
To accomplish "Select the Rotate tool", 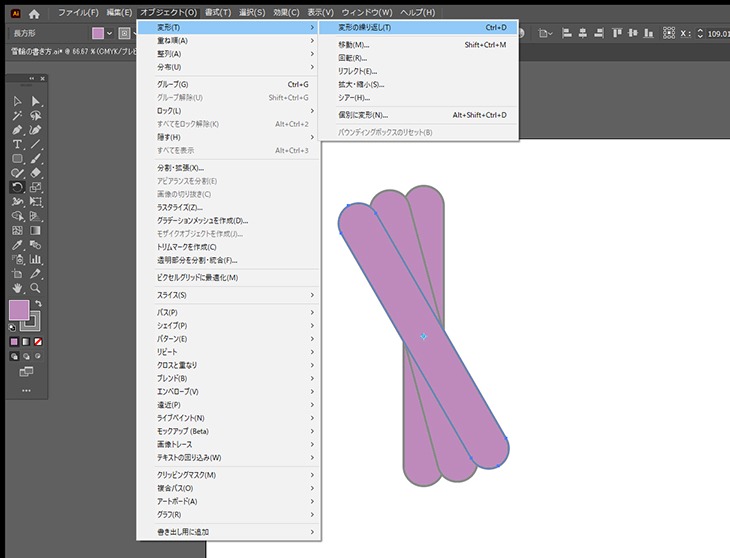I will point(17,187).
